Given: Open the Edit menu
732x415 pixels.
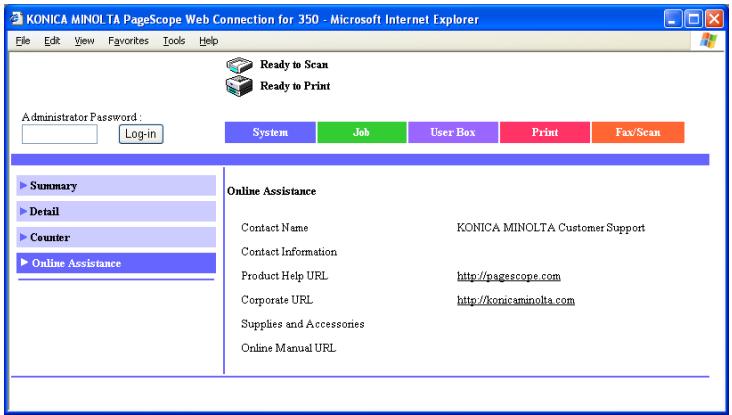Looking at the screenshot, I should (x=52, y=41).
